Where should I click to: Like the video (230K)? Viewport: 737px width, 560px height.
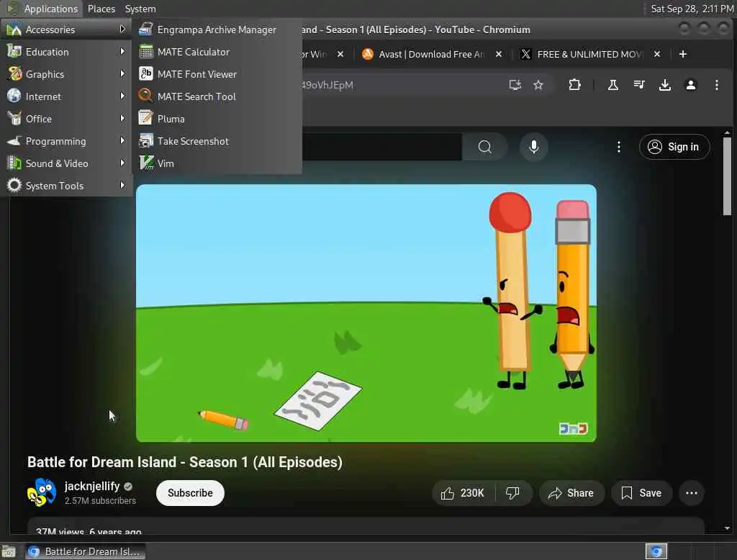[x=463, y=493]
